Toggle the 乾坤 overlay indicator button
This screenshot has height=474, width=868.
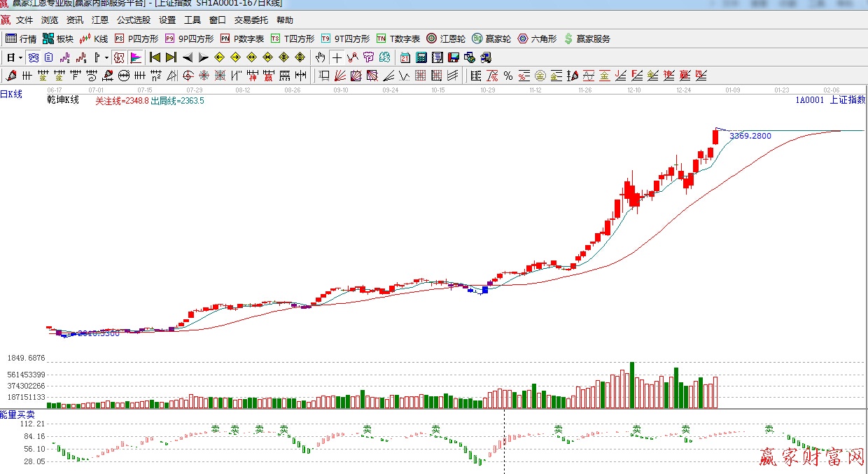point(119,57)
